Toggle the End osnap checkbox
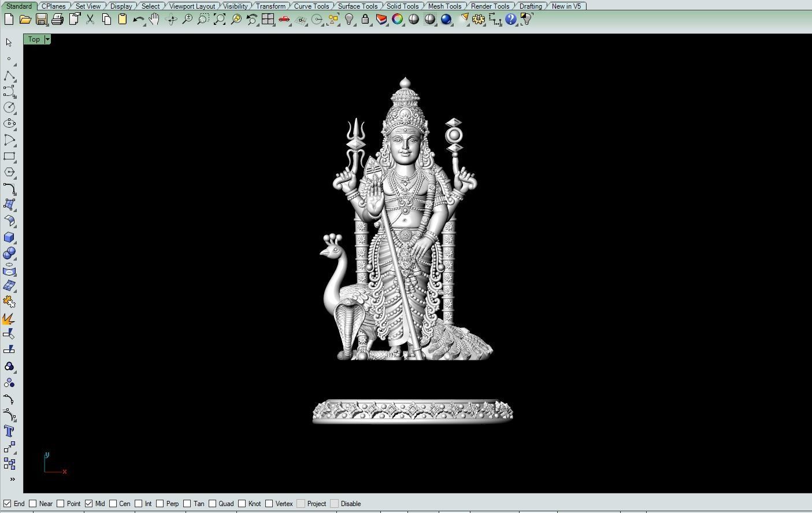 tap(8, 504)
